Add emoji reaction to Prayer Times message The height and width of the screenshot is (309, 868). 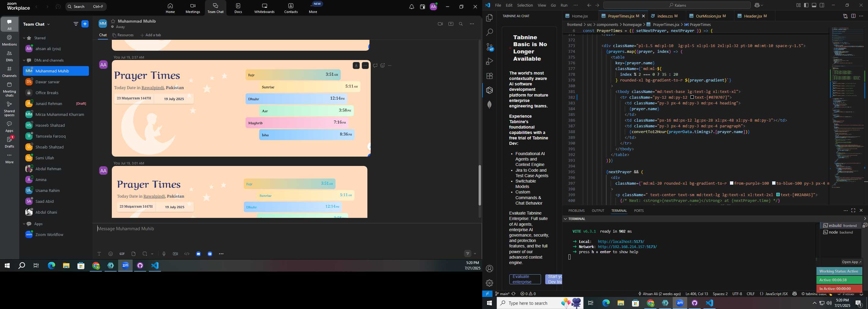[x=382, y=65]
